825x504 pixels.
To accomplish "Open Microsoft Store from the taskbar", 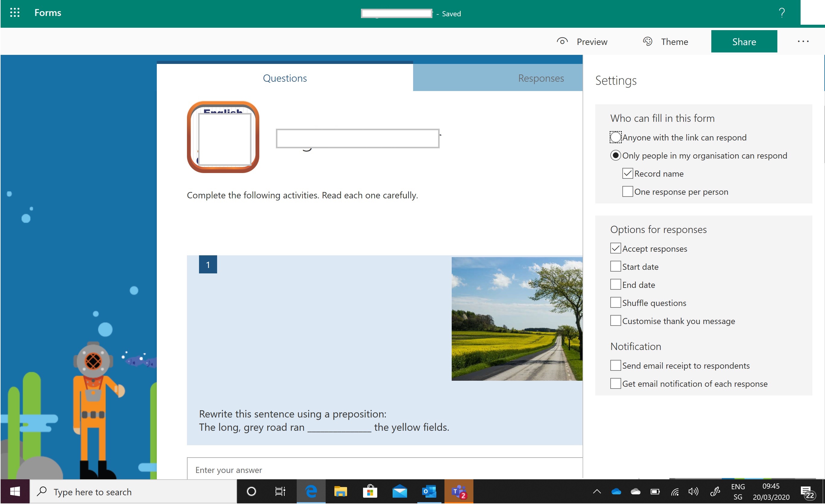I will tap(370, 491).
